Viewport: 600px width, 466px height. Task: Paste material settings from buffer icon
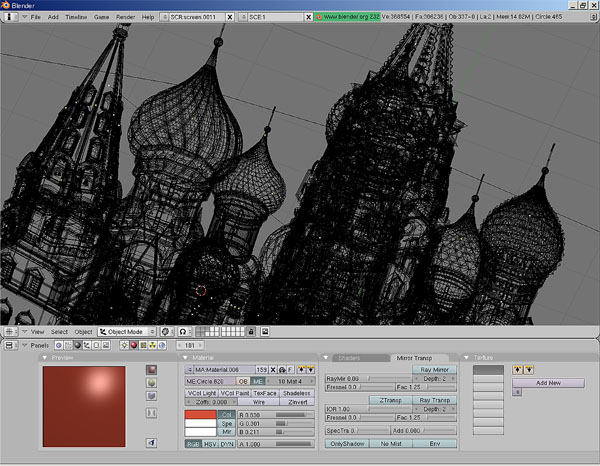pyautogui.click(x=311, y=370)
